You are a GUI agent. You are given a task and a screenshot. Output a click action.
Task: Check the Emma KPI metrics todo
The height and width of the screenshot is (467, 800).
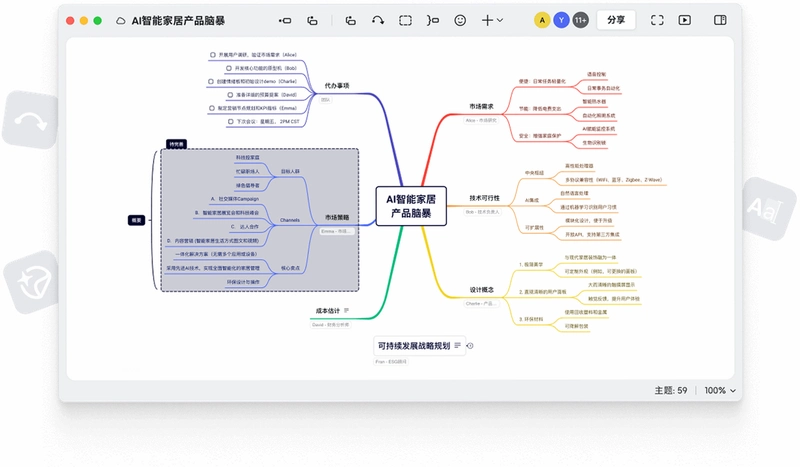[x=212, y=108]
